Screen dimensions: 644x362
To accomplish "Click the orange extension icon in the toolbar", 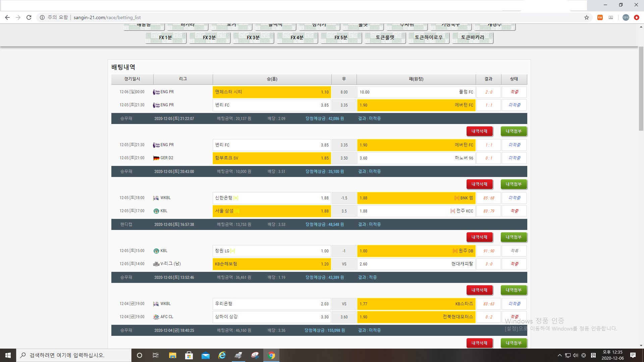I will 600,17.
